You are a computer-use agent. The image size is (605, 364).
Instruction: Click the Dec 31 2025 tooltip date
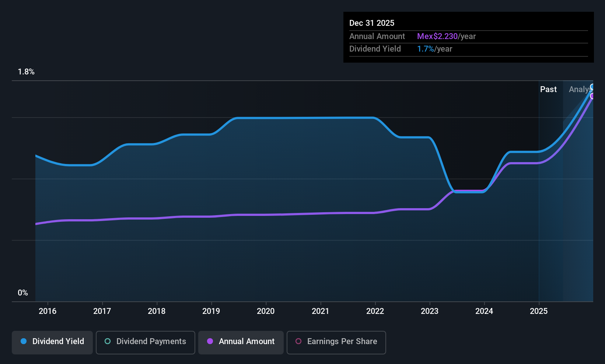pos(372,23)
